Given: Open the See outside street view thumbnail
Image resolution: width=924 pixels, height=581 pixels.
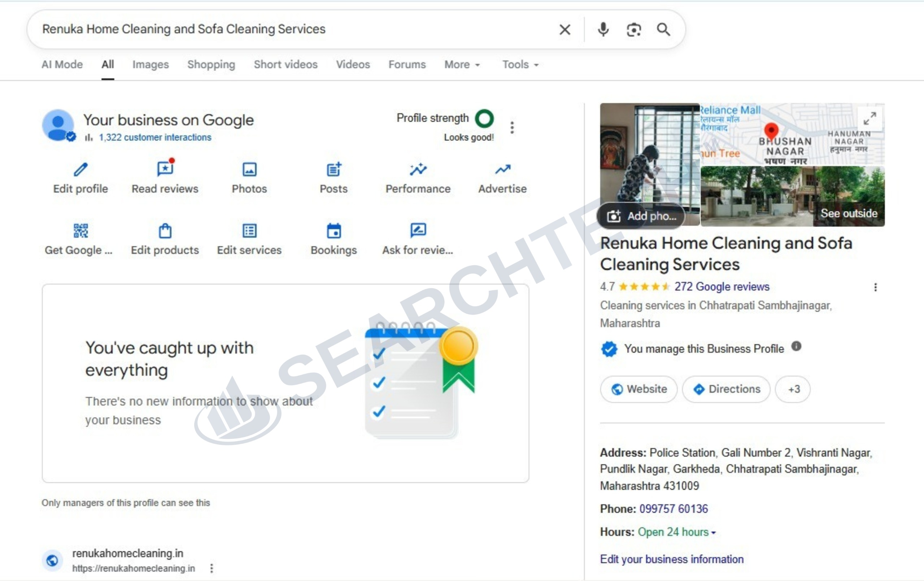Looking at the screenshot, I should pyautogui.click(x=792, y=196).
